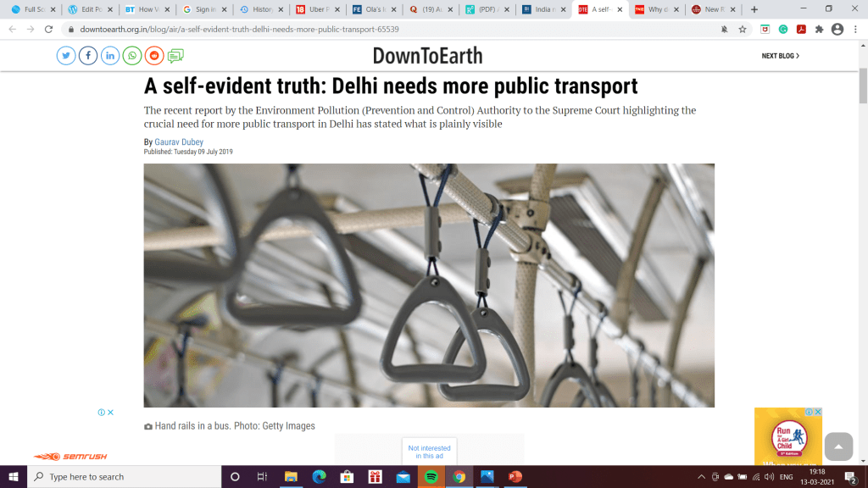Bookmark page with star icon
868x488 pixels.
point(743,30)
